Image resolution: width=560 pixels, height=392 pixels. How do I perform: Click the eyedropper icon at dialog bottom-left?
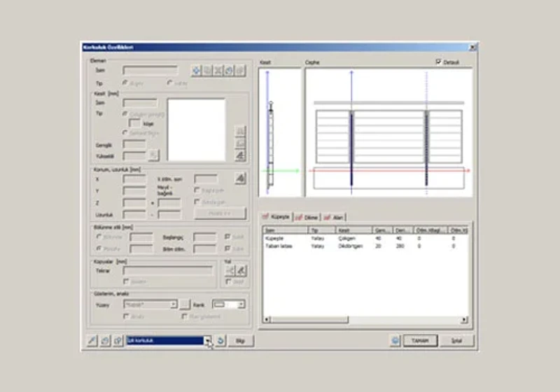click(92, 341)
